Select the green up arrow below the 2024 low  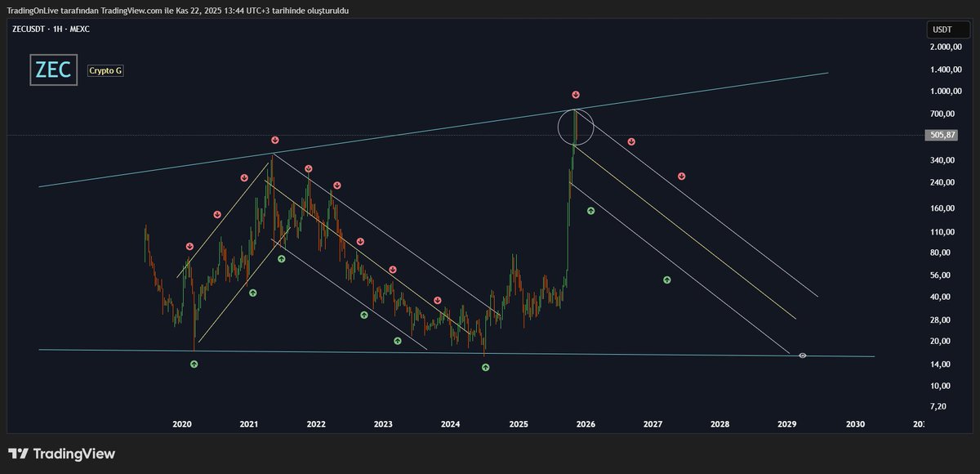click(485, 368)
